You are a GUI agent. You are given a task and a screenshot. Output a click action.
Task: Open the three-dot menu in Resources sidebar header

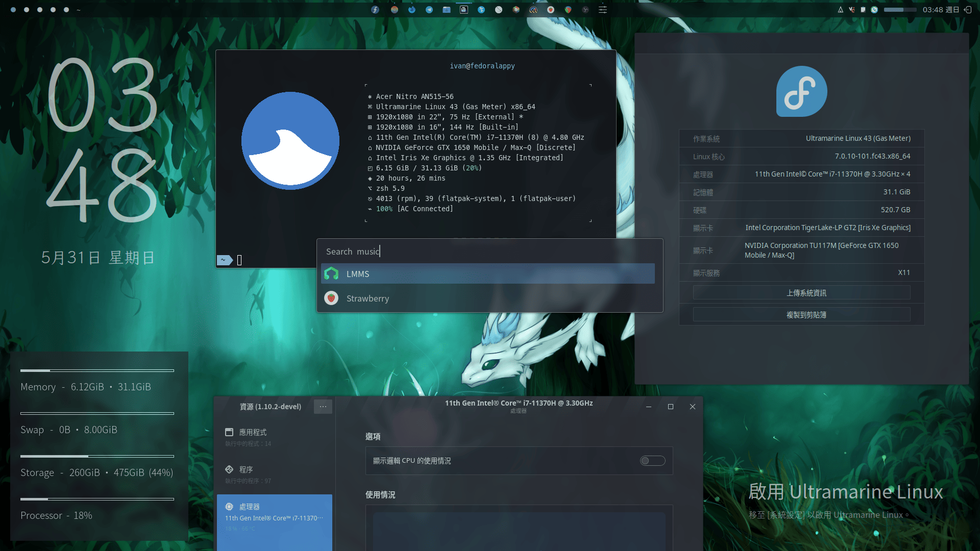323,407
